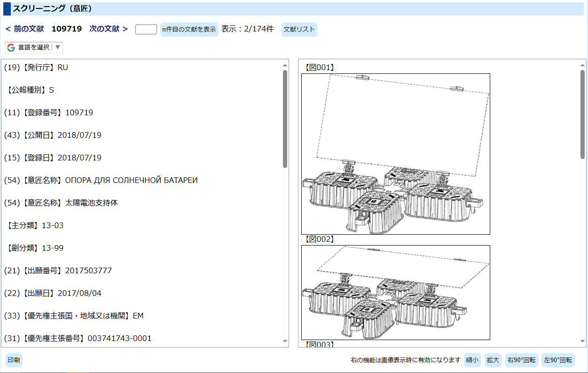The image size is (588, 373).
Task: Click the 印刷 print button
Action: point(14,360)
